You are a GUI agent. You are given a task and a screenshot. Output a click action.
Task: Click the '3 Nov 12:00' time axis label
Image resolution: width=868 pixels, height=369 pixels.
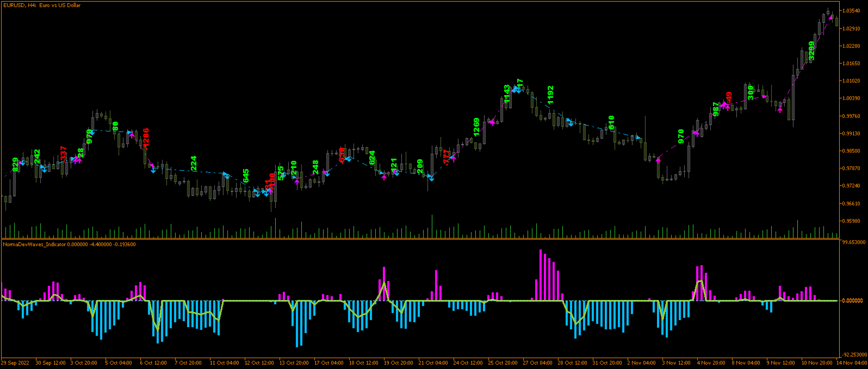(677, 362)
